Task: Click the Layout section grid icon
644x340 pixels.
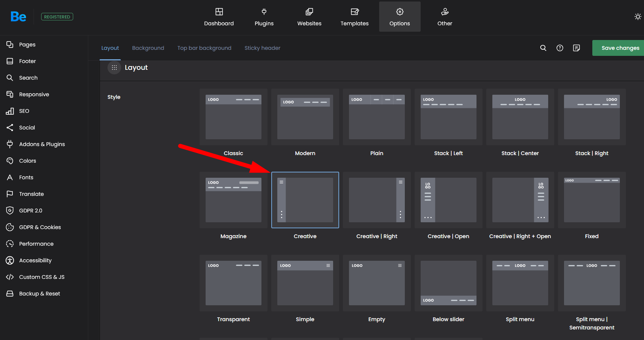Action: [x=114, y=68]
